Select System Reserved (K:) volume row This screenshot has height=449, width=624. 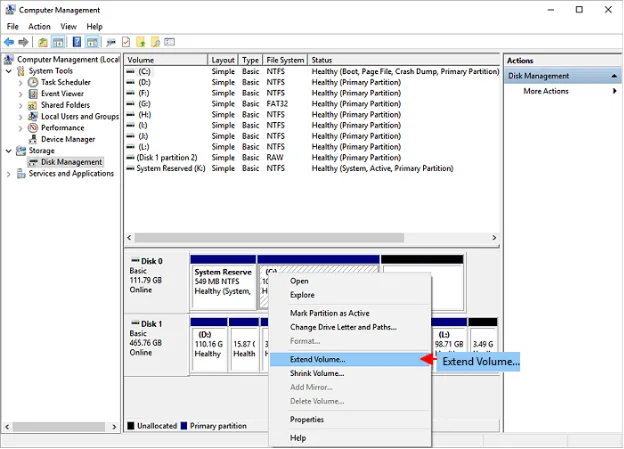click(312, 168)
